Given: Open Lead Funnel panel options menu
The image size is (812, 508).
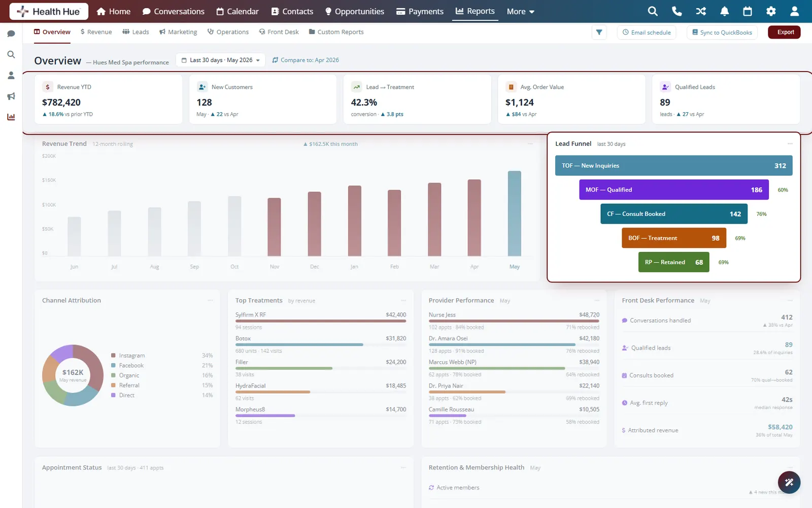Looking at the screenshot, I should click(x=790, y=144).
